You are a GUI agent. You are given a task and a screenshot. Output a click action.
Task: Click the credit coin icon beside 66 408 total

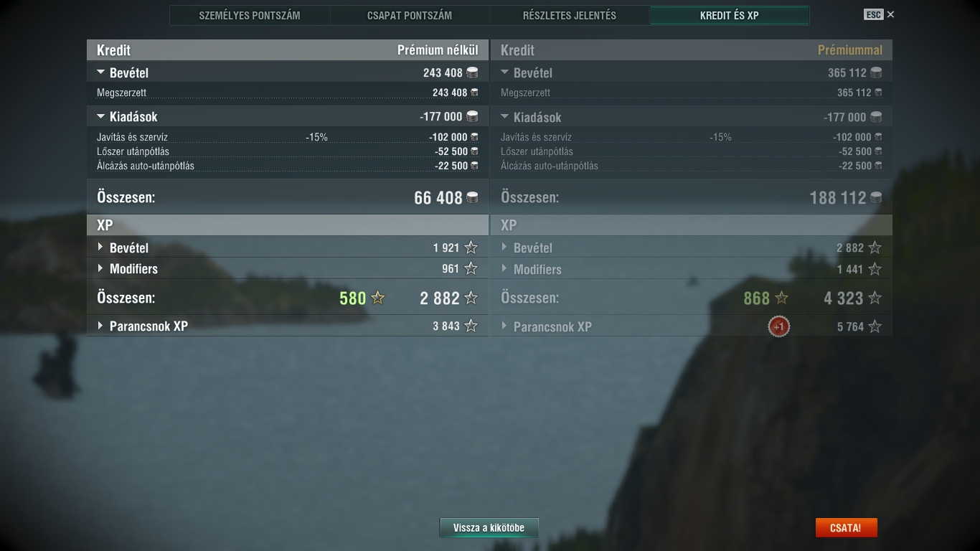pos(472,197)
